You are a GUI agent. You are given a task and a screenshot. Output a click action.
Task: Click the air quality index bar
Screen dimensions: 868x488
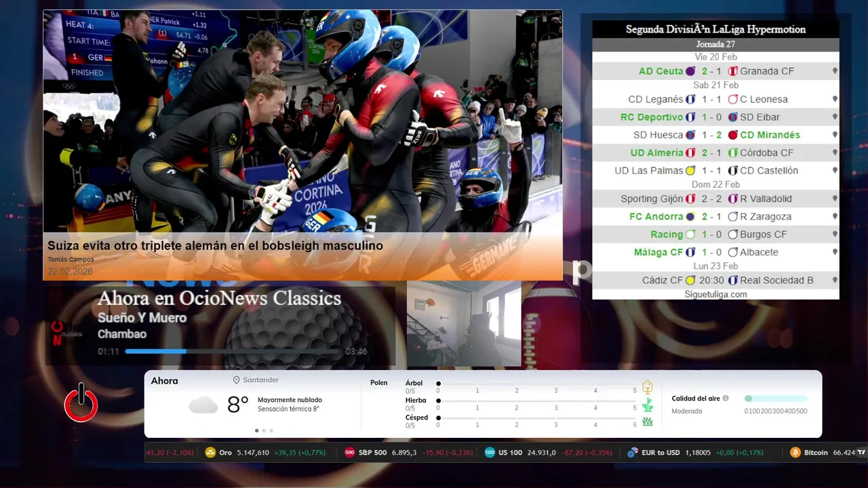coord(776,399)
